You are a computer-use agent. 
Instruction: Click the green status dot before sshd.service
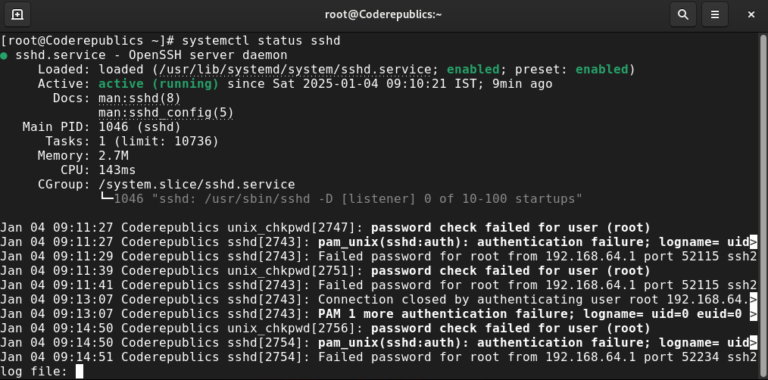coord(4,55)
